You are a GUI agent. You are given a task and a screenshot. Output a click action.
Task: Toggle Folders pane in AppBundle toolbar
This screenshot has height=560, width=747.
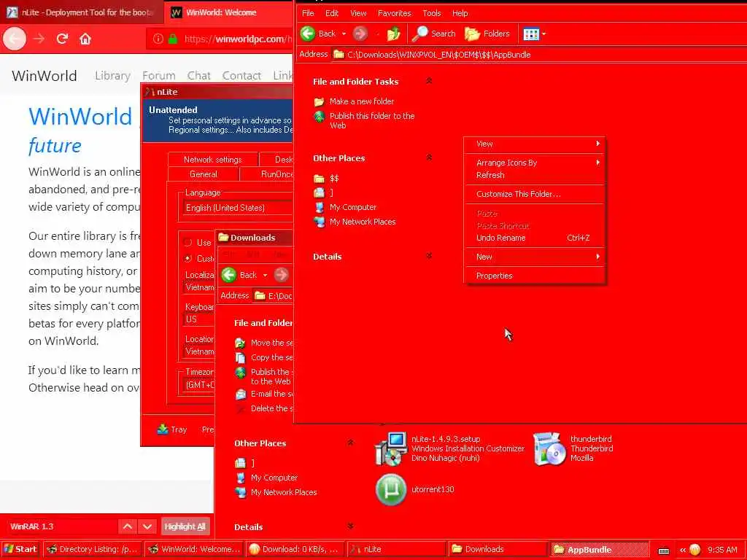click(487, 34)
